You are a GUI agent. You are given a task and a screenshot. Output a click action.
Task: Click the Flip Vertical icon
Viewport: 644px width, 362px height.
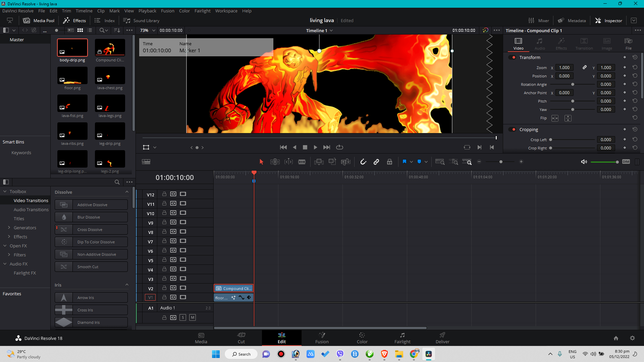point(568,118)
